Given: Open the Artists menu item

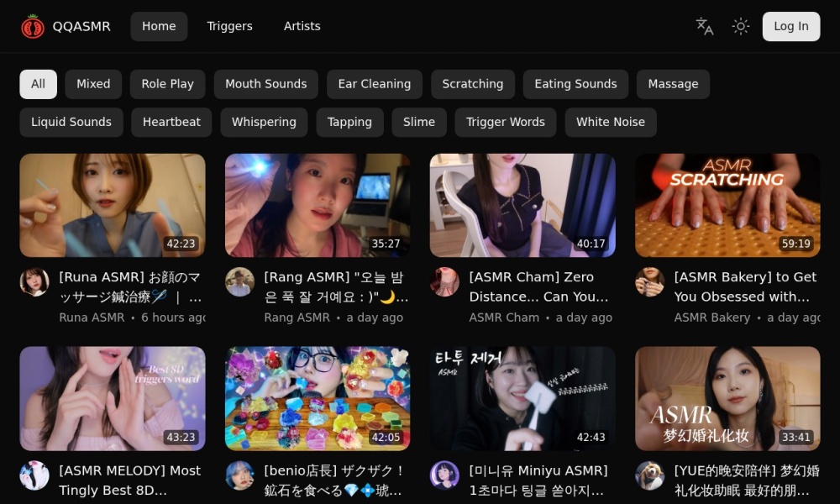Looking at the screenshot, I should pos(302,26).
